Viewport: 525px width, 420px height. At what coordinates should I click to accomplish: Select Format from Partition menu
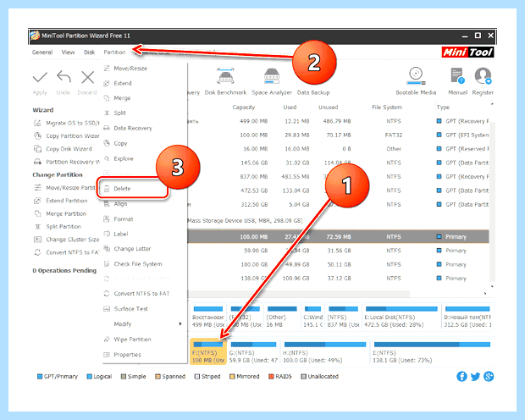tap(144, 219)
